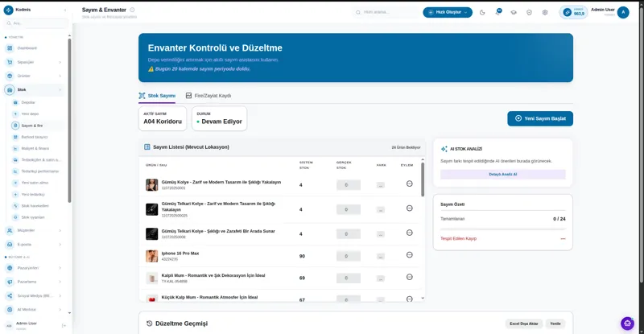Open action menu for Kalpli Mum row
This screenshot has width=644, height=334.
coord(410,277)
